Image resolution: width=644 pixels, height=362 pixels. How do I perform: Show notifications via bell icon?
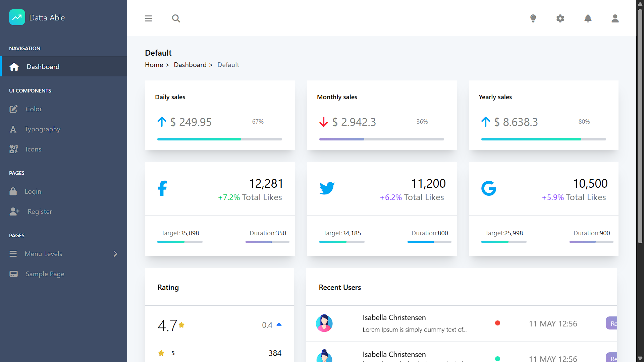(x=588, y=18)
